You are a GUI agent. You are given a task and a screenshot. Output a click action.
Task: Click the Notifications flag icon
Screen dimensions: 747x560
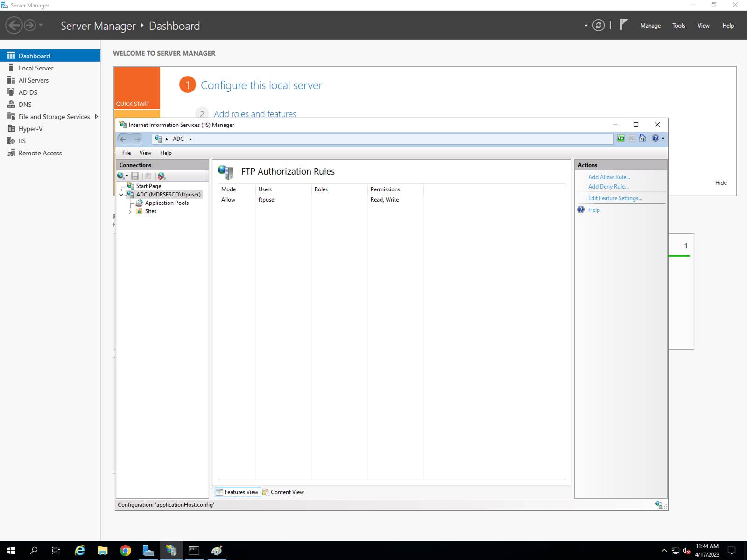pyautogui.click(x=624, y=24)
